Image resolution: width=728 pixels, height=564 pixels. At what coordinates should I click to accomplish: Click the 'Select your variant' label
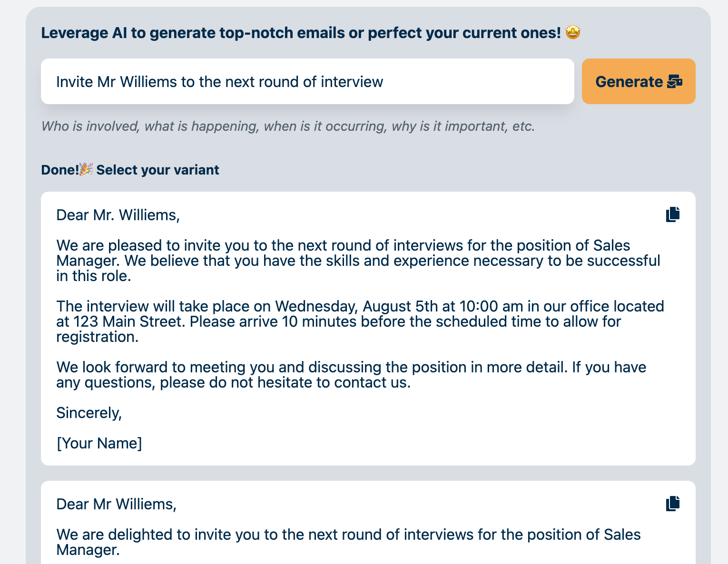[x=157, y=170]
